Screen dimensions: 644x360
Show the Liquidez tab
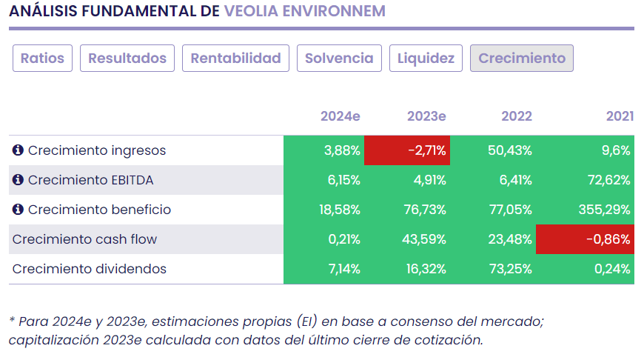click(426, 59)
